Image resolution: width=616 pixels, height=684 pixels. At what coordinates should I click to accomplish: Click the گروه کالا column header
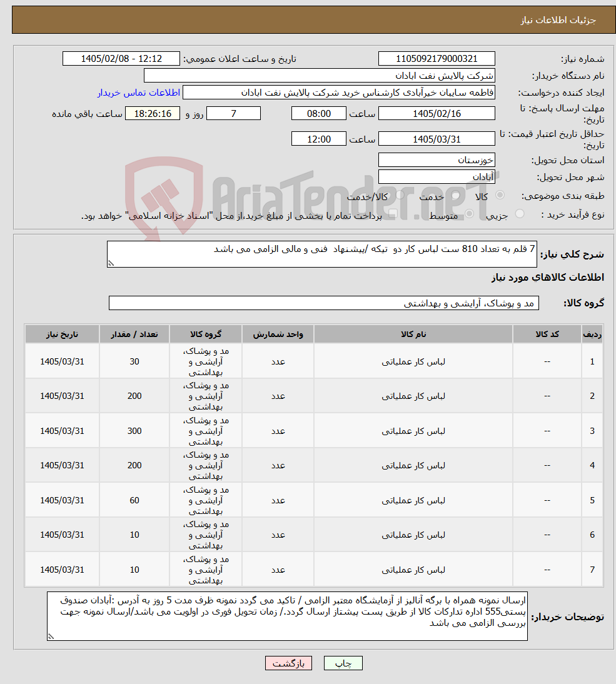click(206, 334)
